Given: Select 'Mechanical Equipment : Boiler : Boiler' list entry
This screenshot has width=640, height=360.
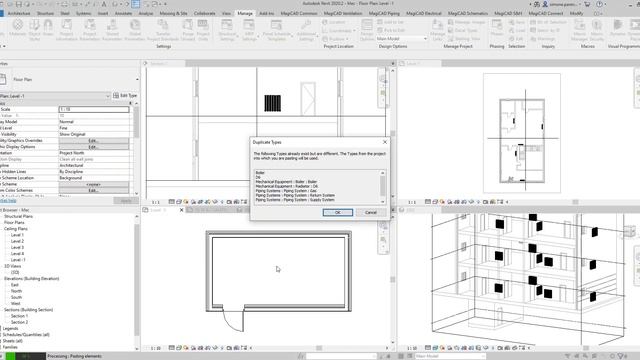Looking at the screenshot, I should point(286,182).
